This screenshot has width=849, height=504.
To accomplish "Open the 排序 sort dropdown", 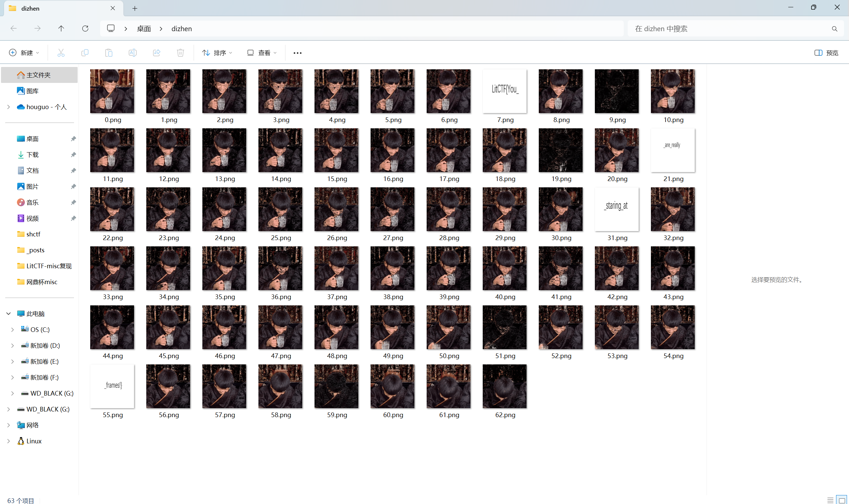I will (x=217, y=53).
